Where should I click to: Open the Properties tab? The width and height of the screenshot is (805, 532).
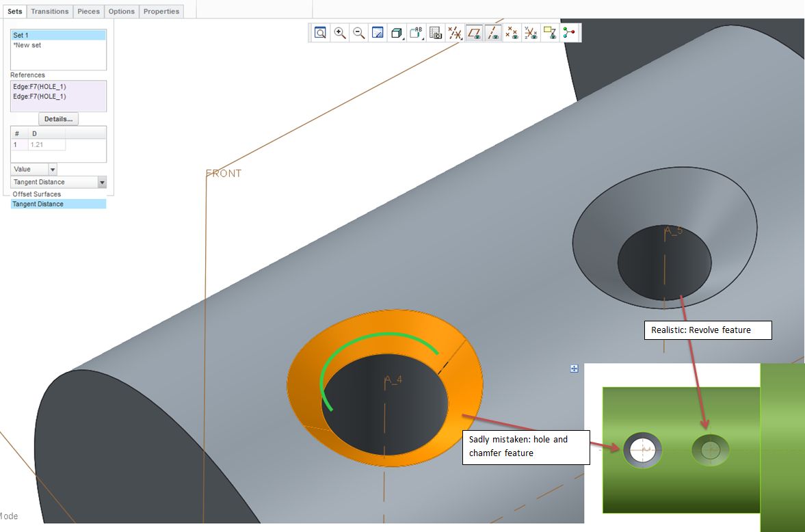161,12
